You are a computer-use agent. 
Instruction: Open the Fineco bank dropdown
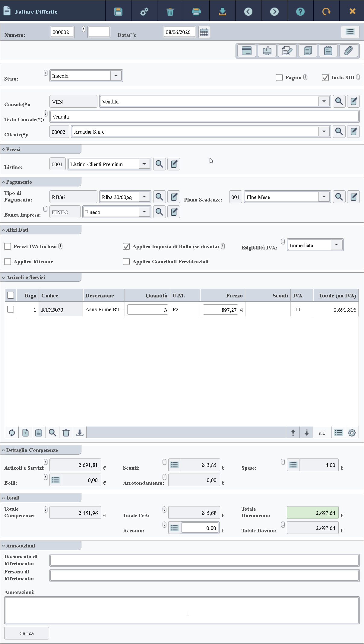click(x=144, y=212)
